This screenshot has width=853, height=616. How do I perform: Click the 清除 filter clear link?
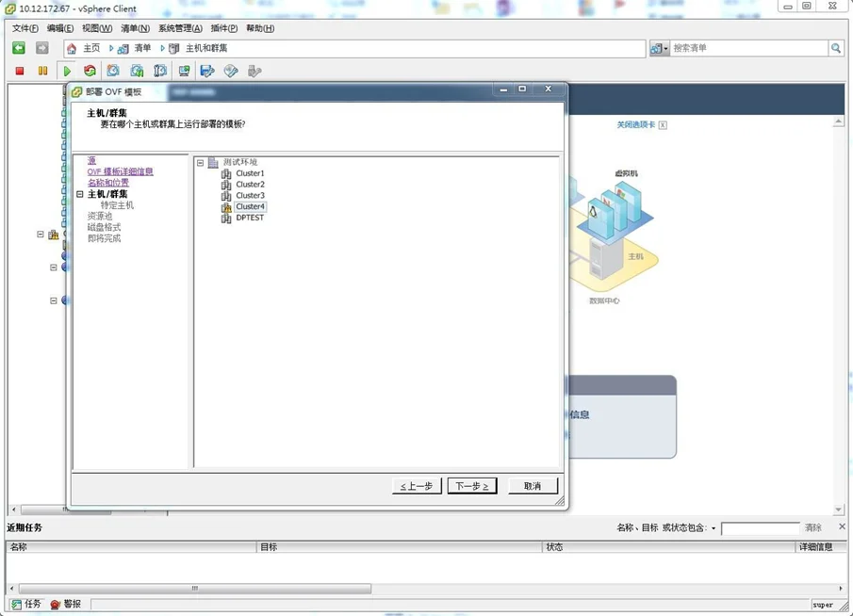tap(812, 527)
